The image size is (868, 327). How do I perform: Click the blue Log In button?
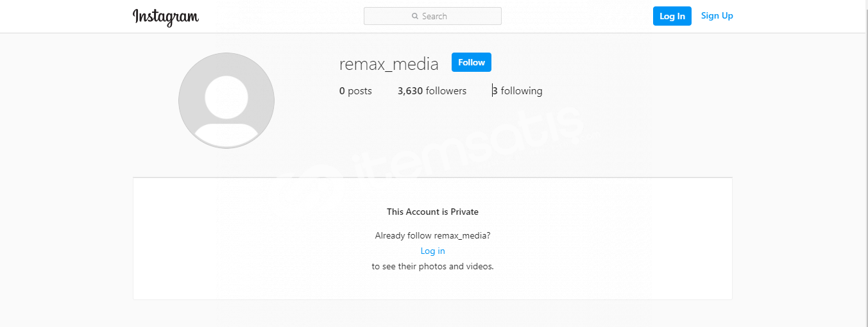click(x=672, y=16)
